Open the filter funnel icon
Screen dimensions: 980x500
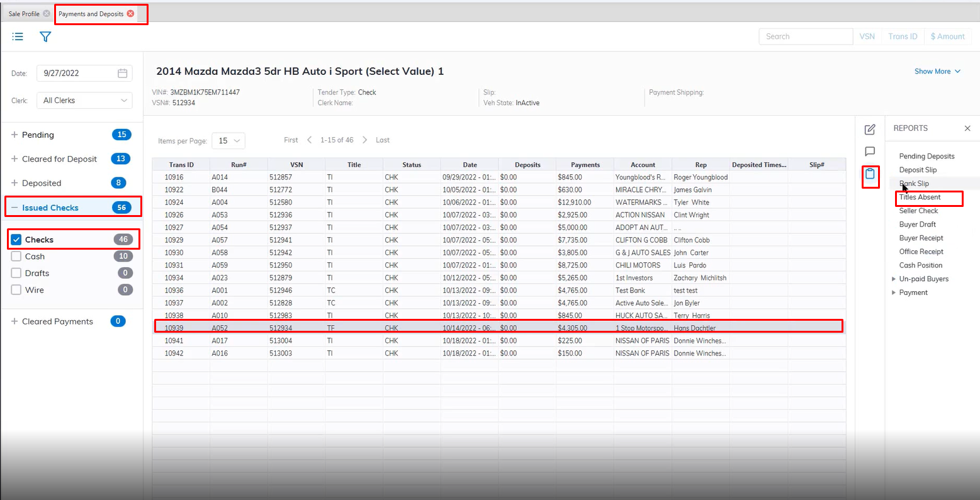point(45,36)
